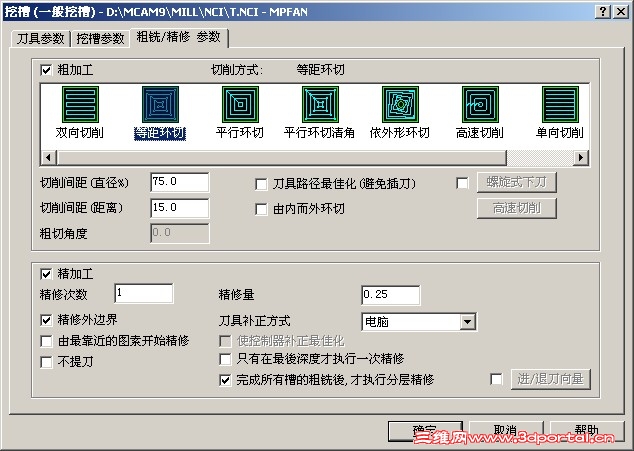
Task: Click the 螺旋式下刀 button
Action: pyautogui.click(x=517, y=183)
